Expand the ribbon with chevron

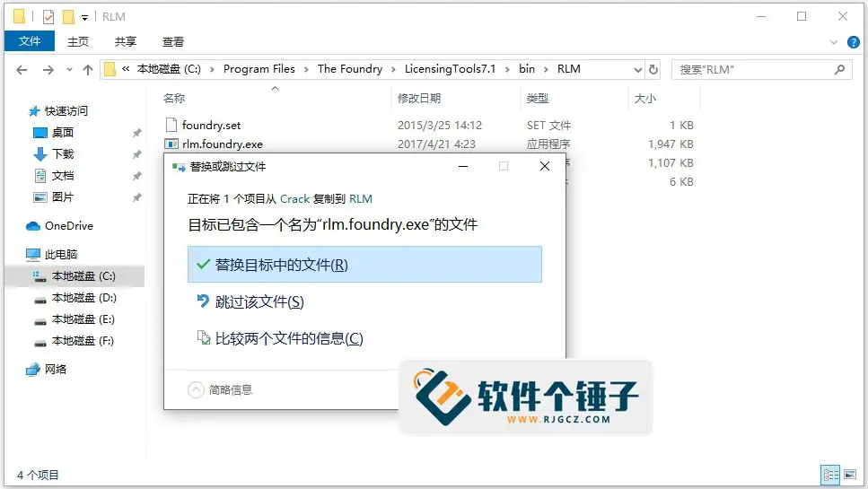coord(834,42)
